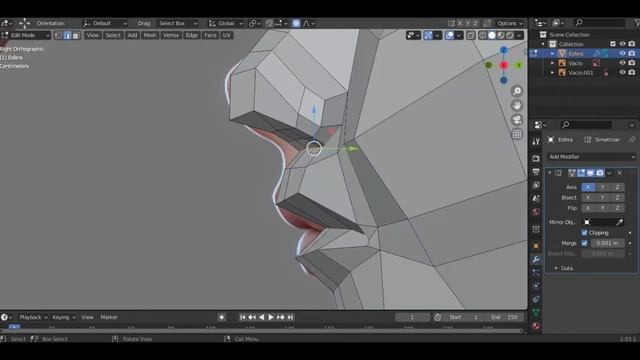Select vertex select mode icon
Viewport: 640px width, 360px height.
point(58,36)
